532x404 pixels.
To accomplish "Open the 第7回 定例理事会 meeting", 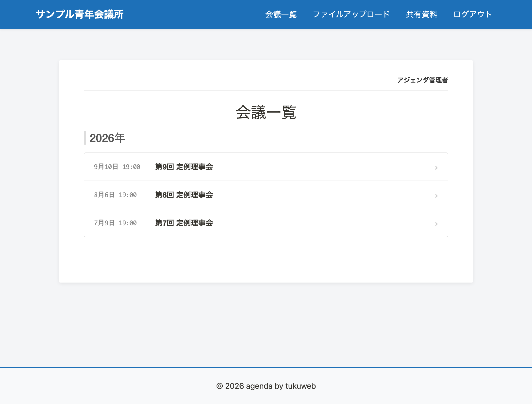I will 266,223.
